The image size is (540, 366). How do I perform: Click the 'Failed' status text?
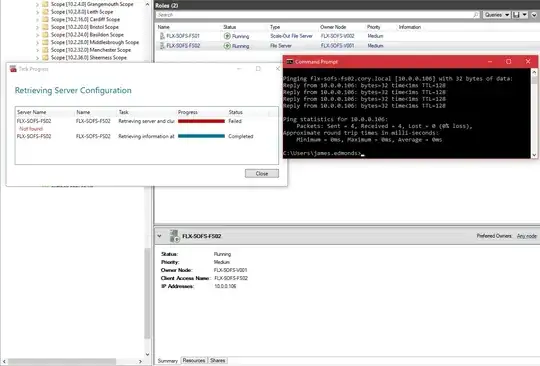tap(235, 121)
